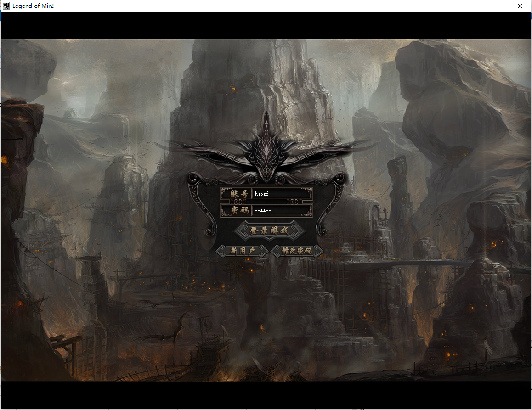Click the right scroll ornament of login frame
Screen dimensions: 532x410
click(x=332, y=202)
